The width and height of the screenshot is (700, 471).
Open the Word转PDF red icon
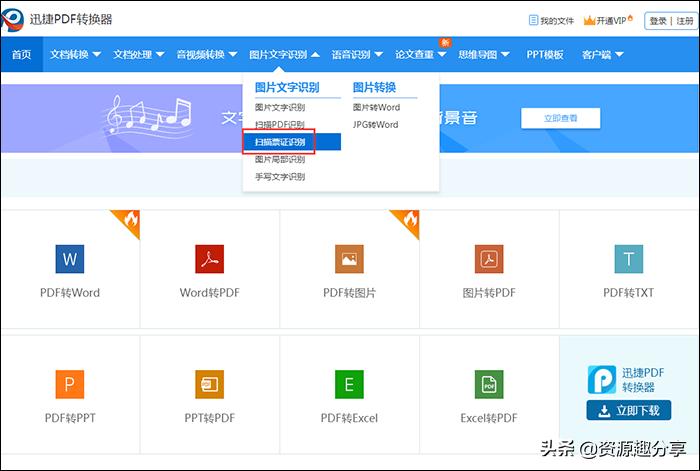coord(209,259)
